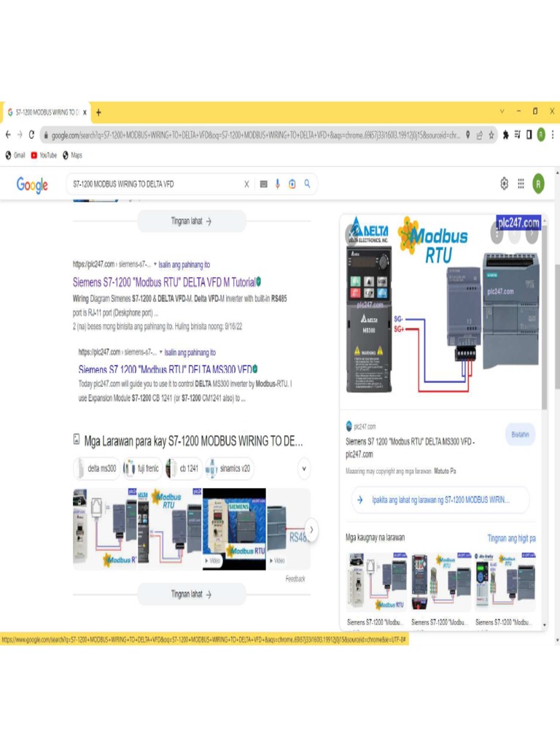This screenshot has width=560, height=747.
Task: Open Matuto Pa copyright link
Action: [445, 471]
